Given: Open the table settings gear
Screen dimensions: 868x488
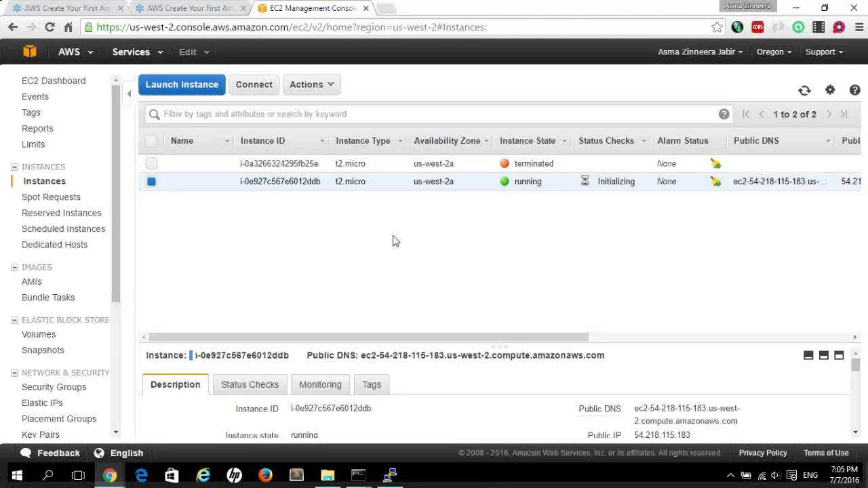Looking at the screenshot, I should click(830, 89).
